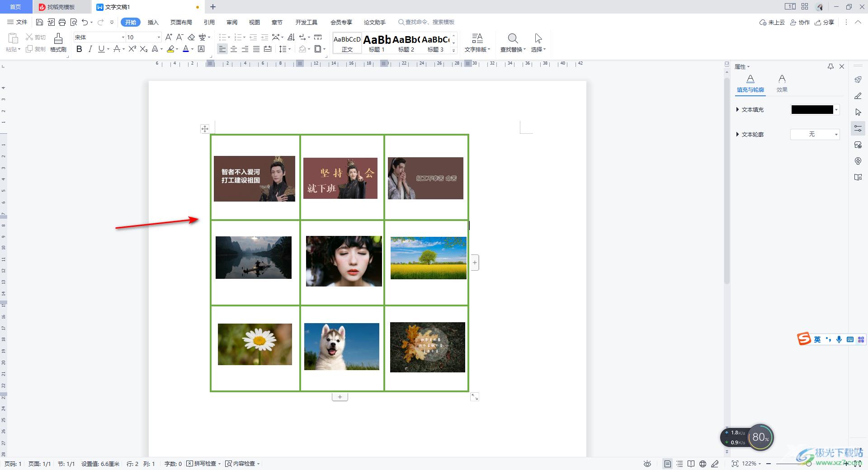Open the sidebar shape styles rocket icon
The width and height of the screenshot is (868, 470).
tap(858, 80)
